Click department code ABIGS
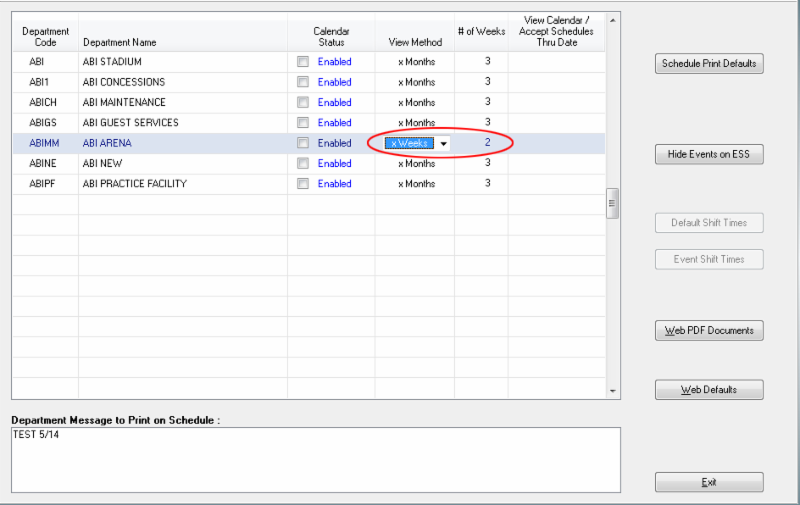This screenshot has height=505, width=800. pos(43,123)
